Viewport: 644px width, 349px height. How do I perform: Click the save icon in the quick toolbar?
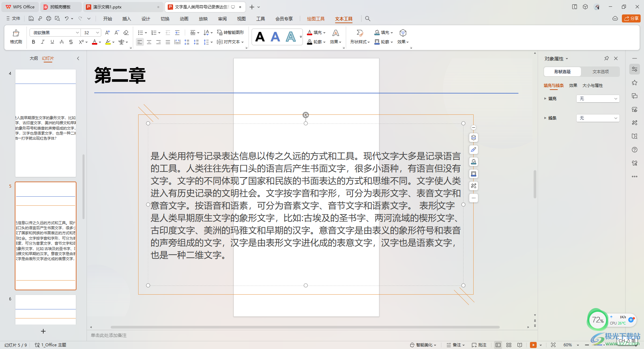coord(31,18)
